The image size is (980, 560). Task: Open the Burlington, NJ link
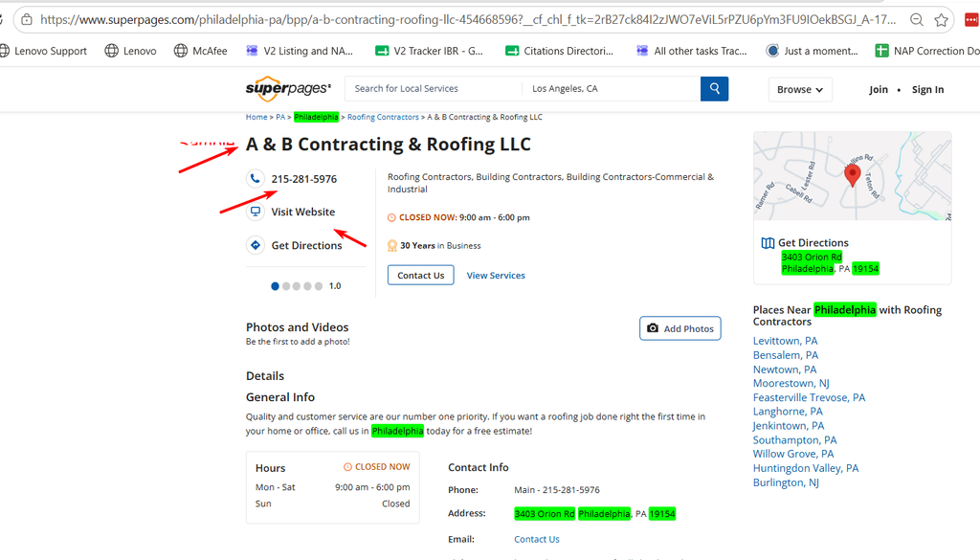click(x=786, y=482)
